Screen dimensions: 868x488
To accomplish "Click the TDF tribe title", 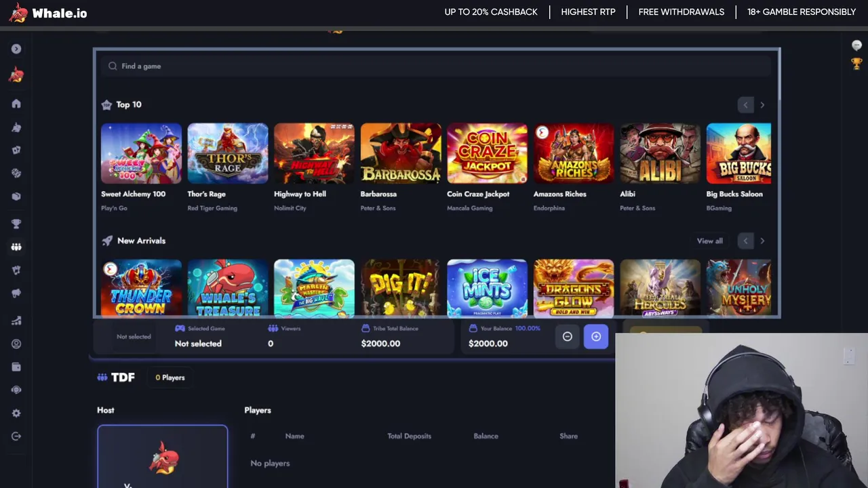I will [123, 378].
